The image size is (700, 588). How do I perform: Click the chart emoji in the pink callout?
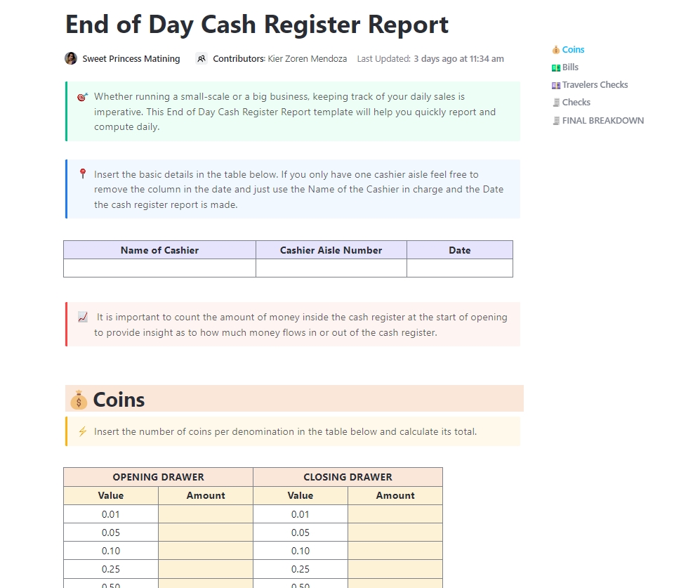[x=82, y=317]
